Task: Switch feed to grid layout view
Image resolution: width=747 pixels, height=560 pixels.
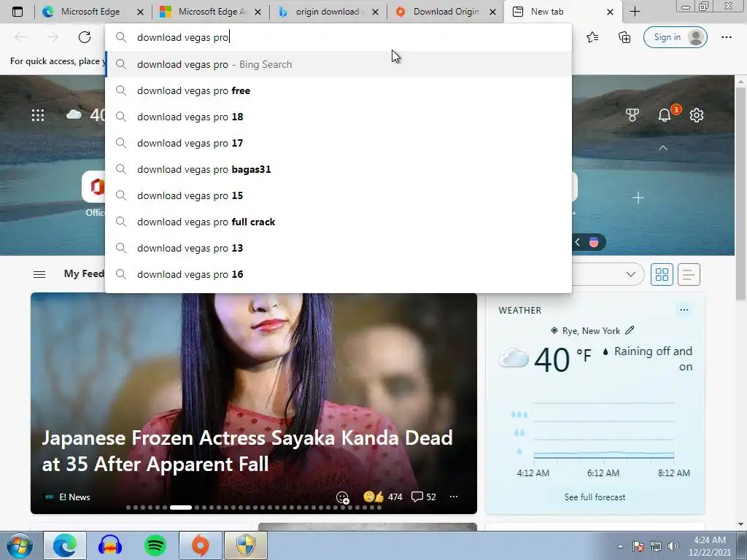Action: [x=662, y=274]
